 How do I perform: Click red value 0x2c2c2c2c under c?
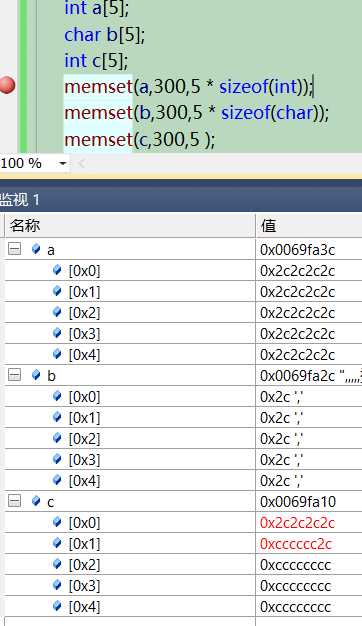pyautogui.click(x=297, y=523)
